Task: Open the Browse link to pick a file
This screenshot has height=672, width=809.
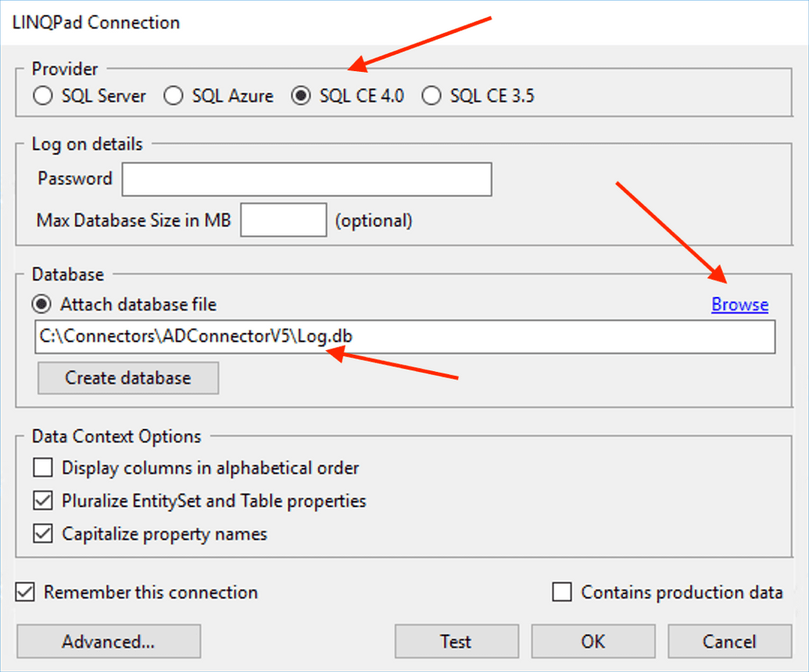Action: [739, 305]
